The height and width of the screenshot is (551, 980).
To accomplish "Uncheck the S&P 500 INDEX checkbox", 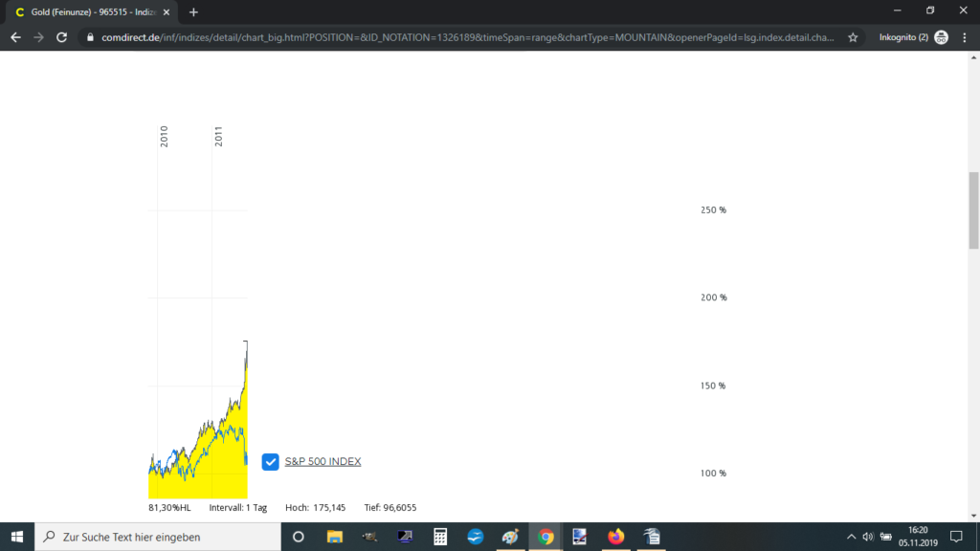I will coord(270,462).
